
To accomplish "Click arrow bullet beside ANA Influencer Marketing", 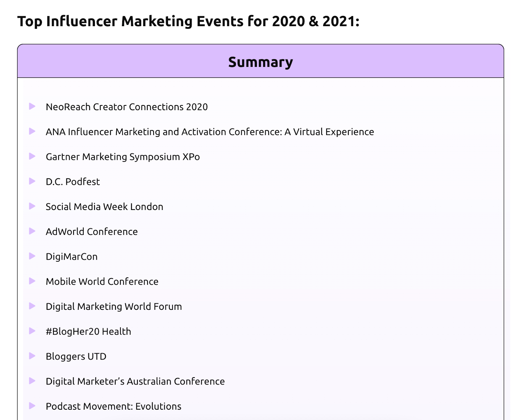I will 32,131.
